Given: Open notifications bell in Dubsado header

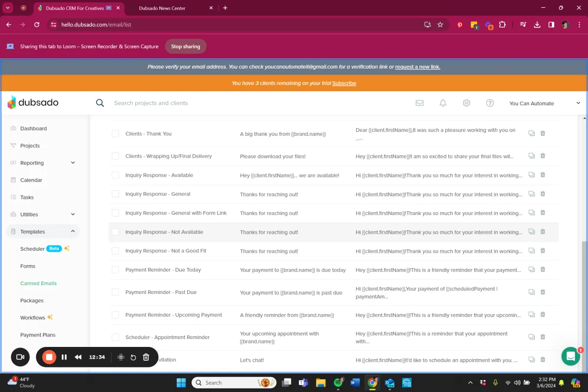Looking at the screenshot, I should tap(443, 103).
